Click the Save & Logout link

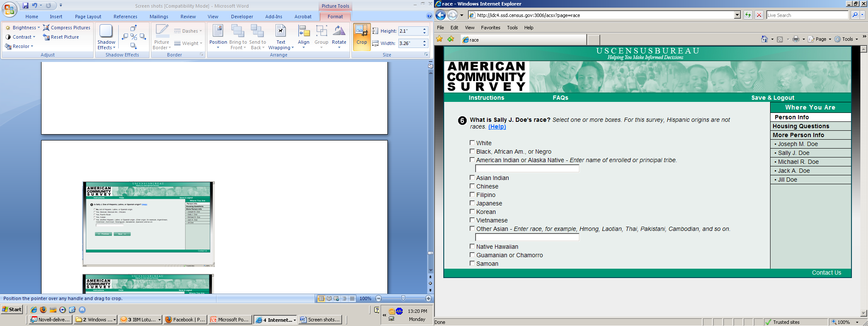pos(772,98)
